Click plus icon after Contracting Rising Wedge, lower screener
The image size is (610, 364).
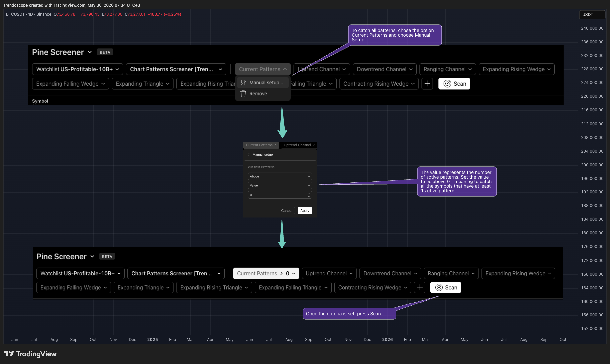pos(420,287)
